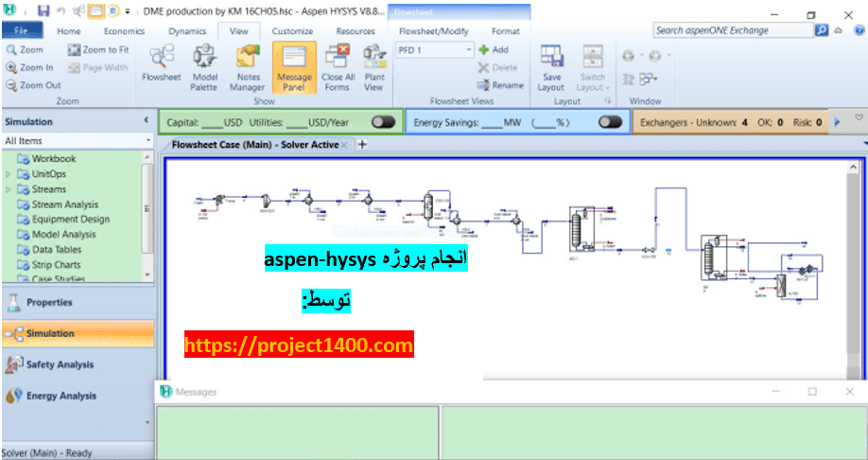
Task: Open the Flowsheet/Modify ribbon tab
Action: (433, 31)
